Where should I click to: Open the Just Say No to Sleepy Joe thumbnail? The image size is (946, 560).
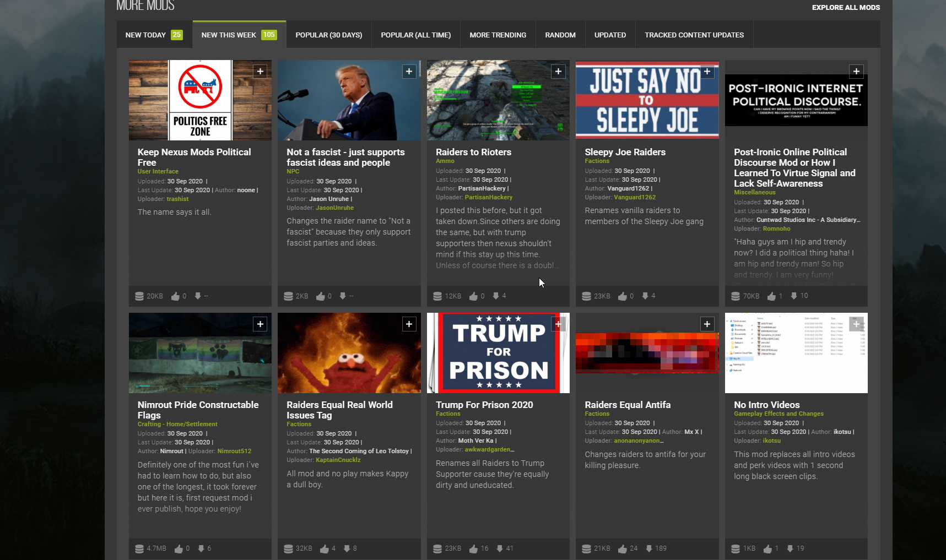pos(647,100)
